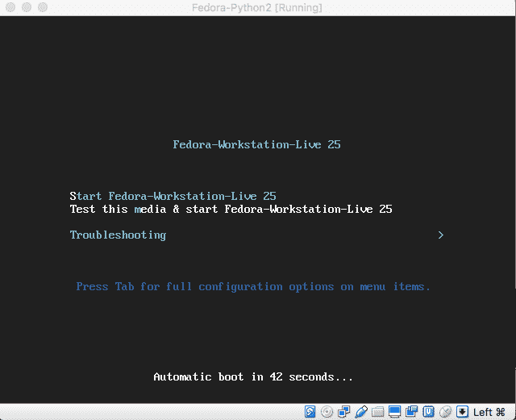516x420 pixels.
Task: Click the Fedora-Workstation-Live 25 heading
Action: click(256, 144)
